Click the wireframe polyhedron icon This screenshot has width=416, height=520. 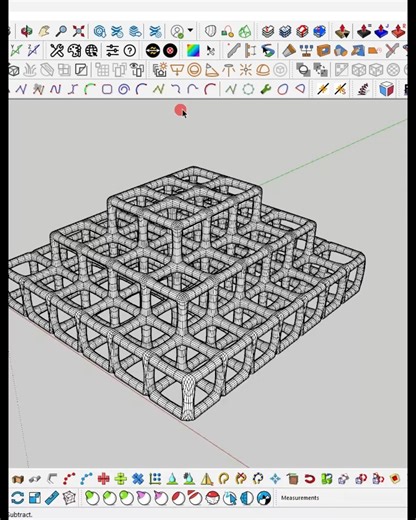69,498
